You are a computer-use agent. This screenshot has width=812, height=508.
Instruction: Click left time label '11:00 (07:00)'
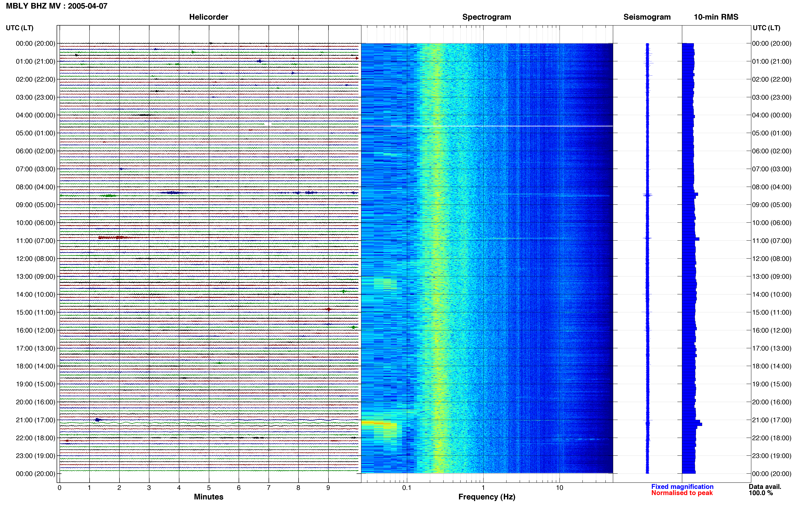[x=36, y=240]
